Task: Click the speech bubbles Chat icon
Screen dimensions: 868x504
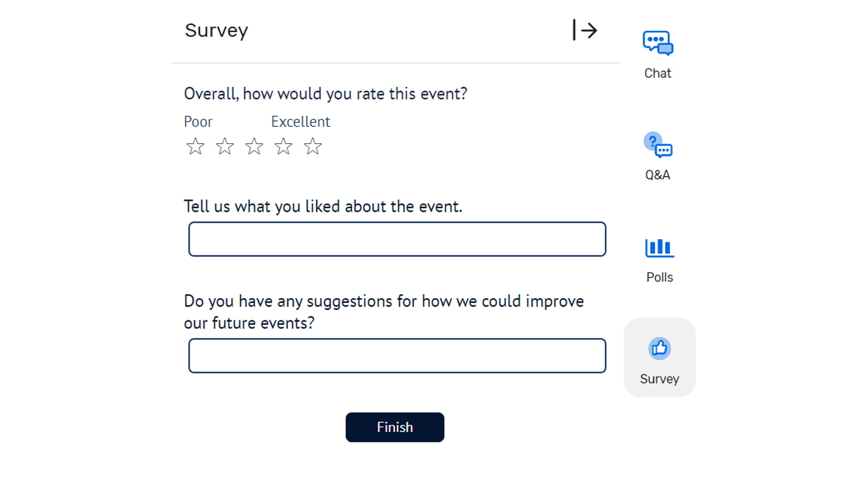Action: (658, 42)
